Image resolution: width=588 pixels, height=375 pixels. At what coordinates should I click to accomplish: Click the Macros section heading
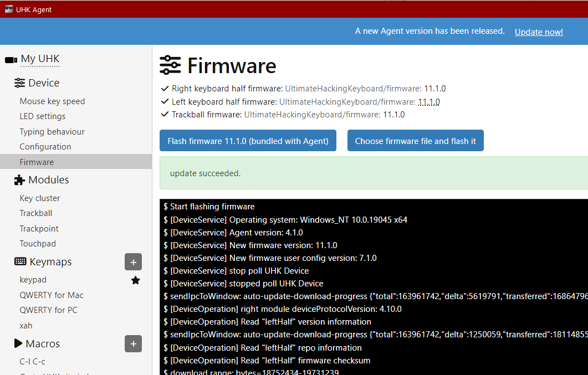point(43,343)
